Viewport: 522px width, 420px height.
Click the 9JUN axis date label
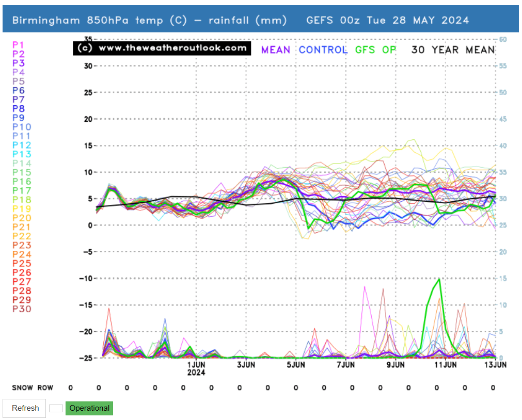[396, 365]
